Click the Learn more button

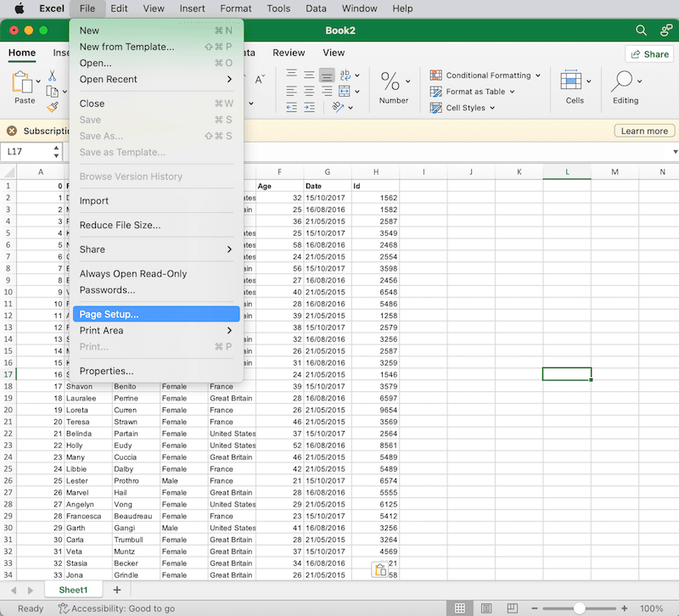pyautogui.click(x=644, y=131)
